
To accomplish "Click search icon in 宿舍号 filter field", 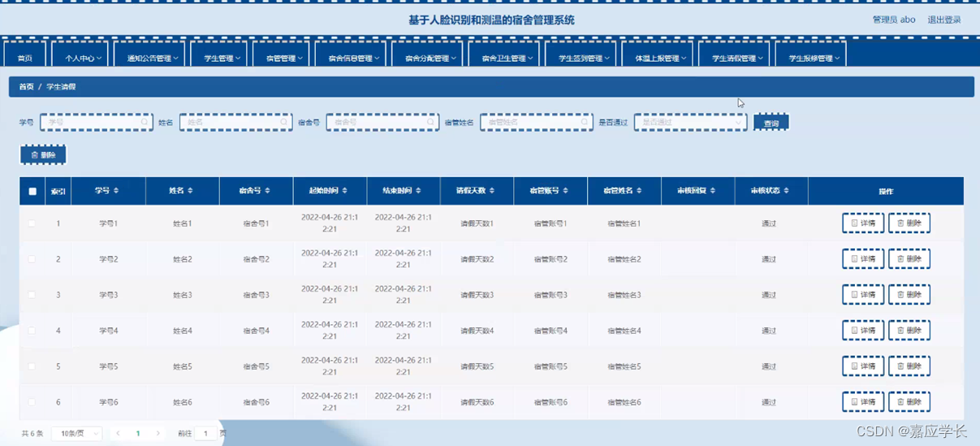I will (431, 123).
